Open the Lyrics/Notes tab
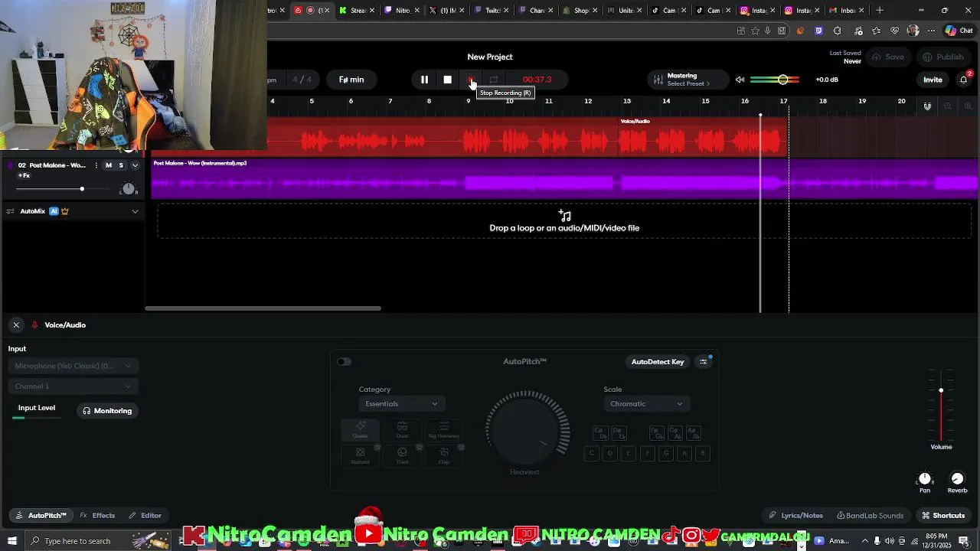Image resolution: width=980 pixels, height=551 pixels. click(x=795, y=516)
